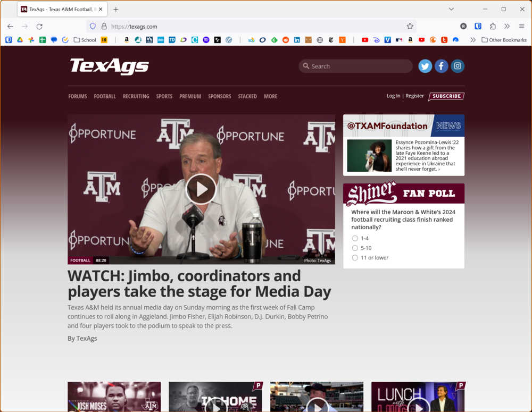Choose "11 or lower" in fan poll
Screen dimensions: 532x412
pos(355,258)
